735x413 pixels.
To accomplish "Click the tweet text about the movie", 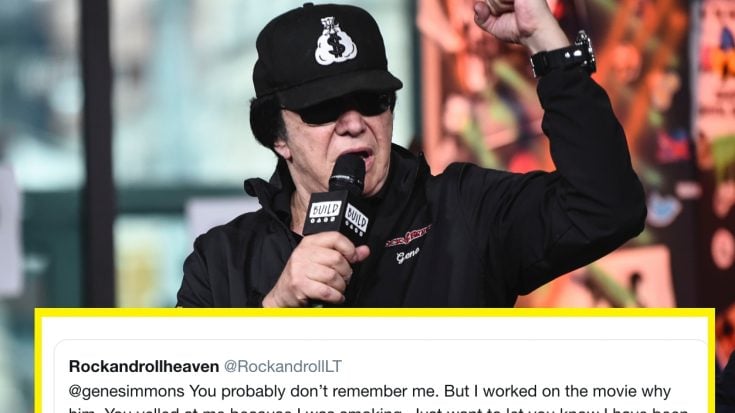I will (x=369, y=391).
